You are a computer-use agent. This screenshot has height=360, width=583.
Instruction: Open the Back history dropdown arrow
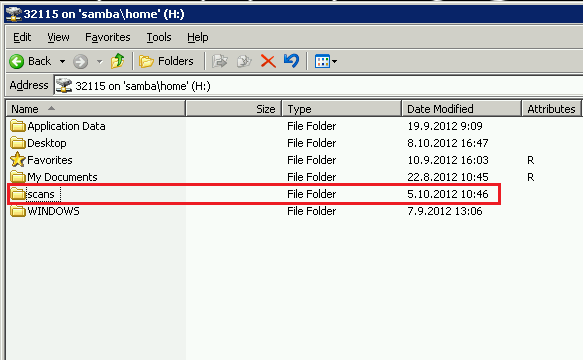click(x=62, y=61)
